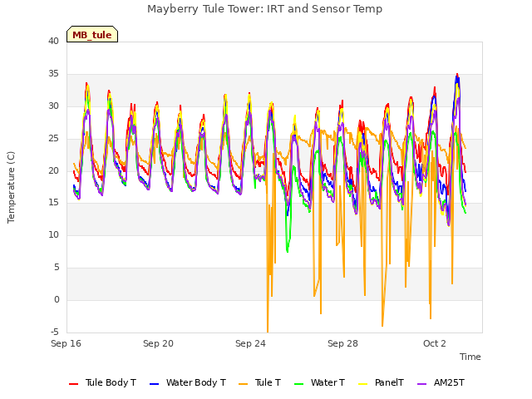This screenshot has width=532, height=399.
Task: Click the red Tule Body T swatch
Action: click(x=74, y=384)
